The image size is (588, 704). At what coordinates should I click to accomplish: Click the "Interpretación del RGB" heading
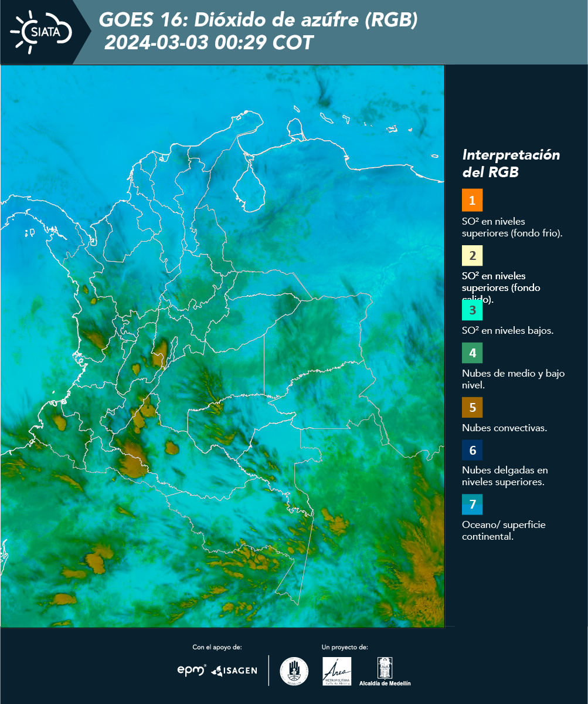click(x=511, y=164)
